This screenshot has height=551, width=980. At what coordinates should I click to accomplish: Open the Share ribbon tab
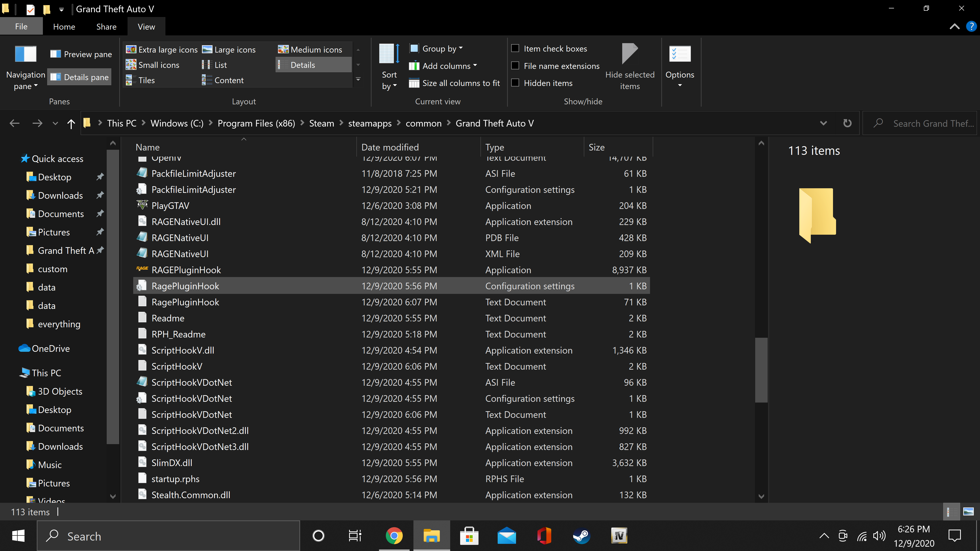(106, 27)
